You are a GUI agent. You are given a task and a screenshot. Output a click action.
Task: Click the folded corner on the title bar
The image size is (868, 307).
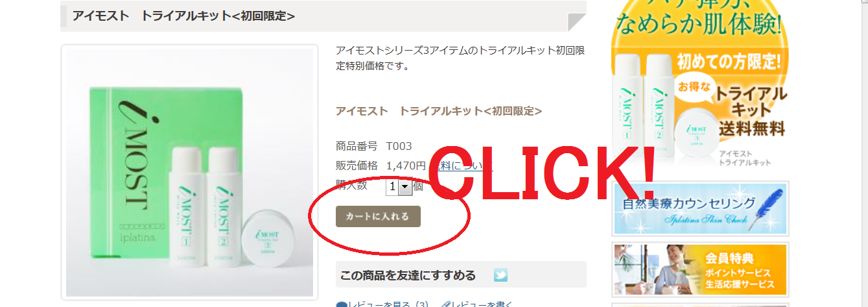click(577, 22)
